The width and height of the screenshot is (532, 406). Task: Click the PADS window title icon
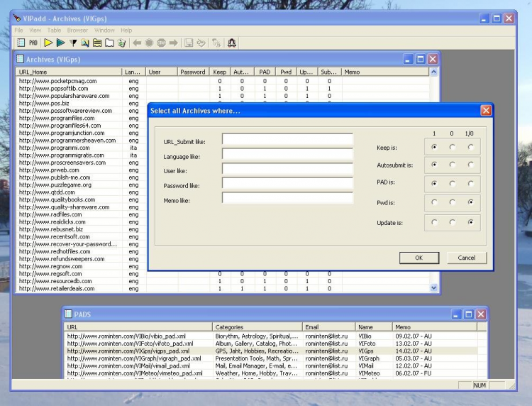pos(69,314)
